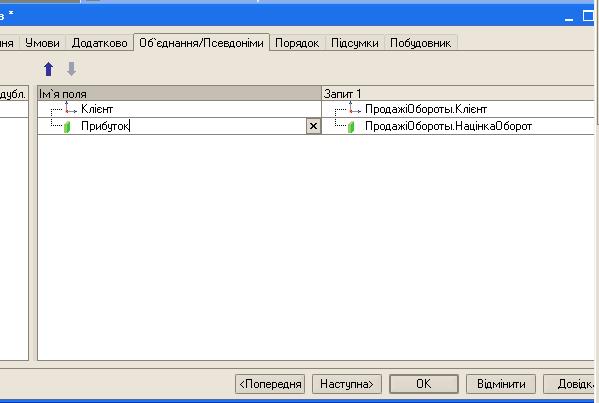
Task: Click the icon beside ПродажіОбороты.Клієнт
Action: tap(355, 109)
